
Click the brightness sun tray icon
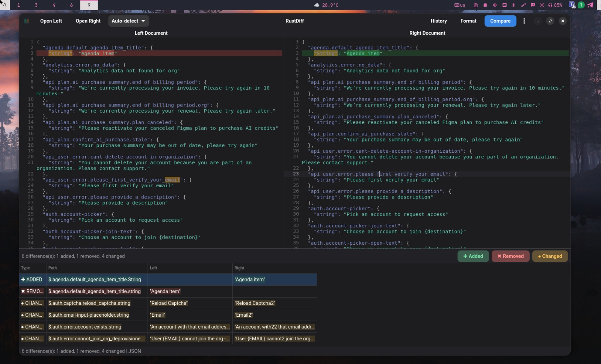click(x=542, y=5)
